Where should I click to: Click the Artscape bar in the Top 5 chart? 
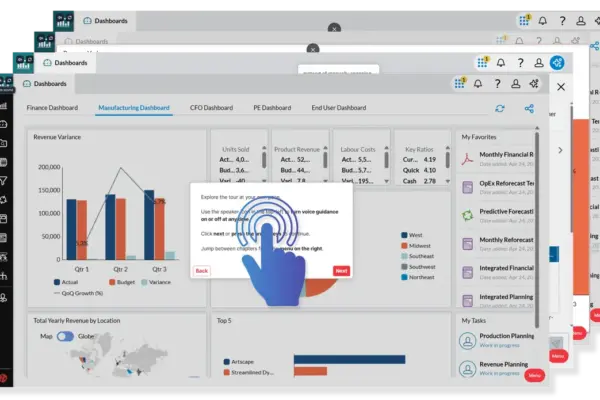pos(349,359)
